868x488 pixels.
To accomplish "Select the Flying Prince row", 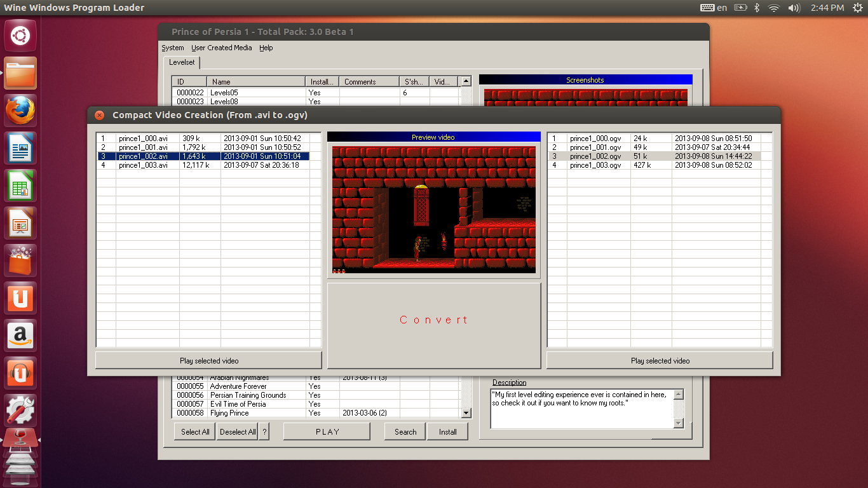I will tap(316, 413).
